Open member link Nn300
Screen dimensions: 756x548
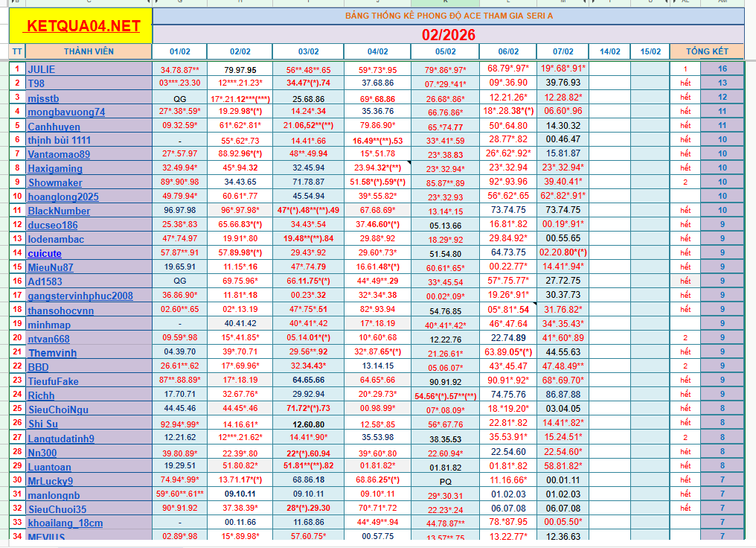[42, 453]
